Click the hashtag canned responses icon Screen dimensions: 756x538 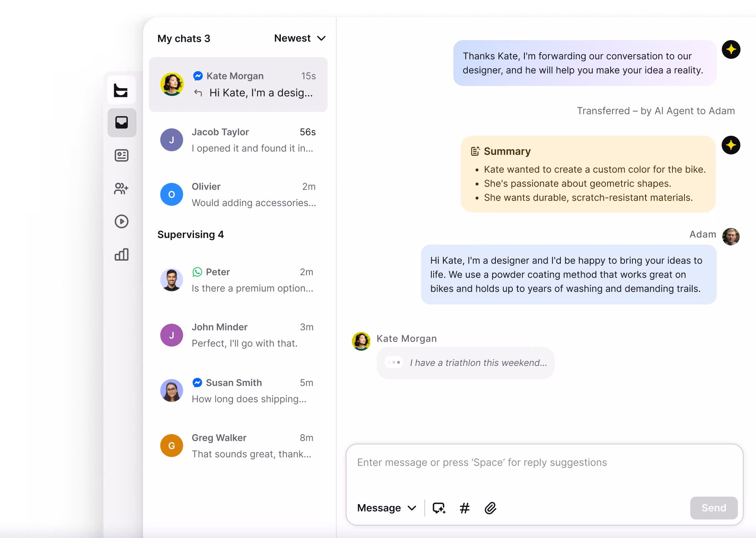(x=464, y=508)
